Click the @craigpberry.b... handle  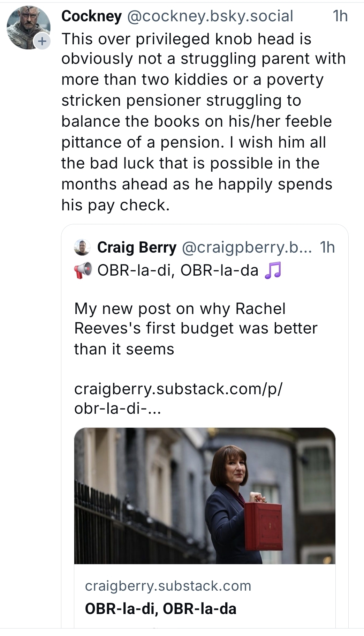coord(247,247)
